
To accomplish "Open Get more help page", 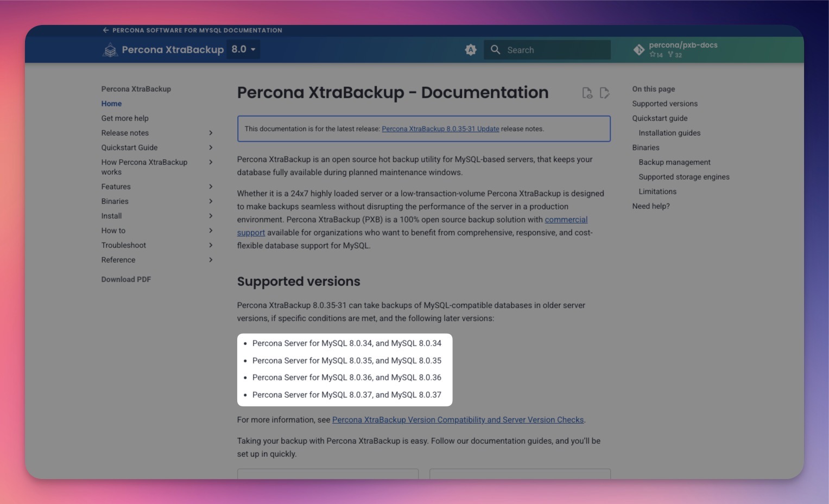I will pos(125,118).
